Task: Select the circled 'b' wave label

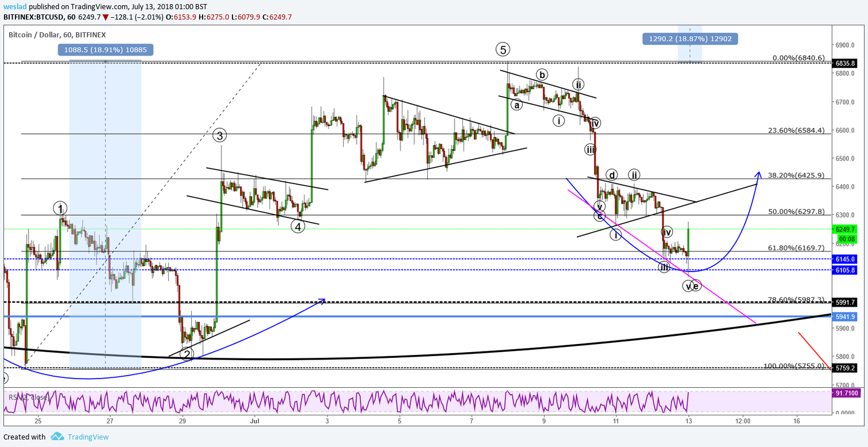Action: (x=541, y=74)
